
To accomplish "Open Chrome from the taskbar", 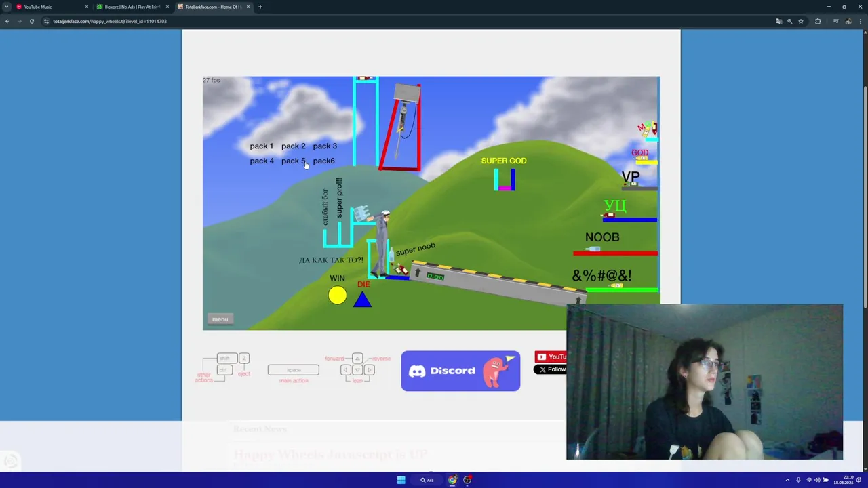I will coord(452,480).
